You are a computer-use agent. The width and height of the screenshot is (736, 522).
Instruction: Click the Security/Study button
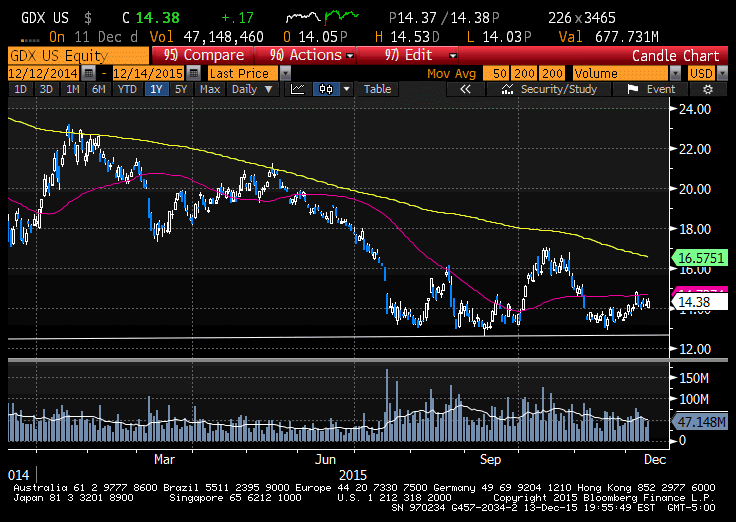pyautogui.click(x=549, y=89)
